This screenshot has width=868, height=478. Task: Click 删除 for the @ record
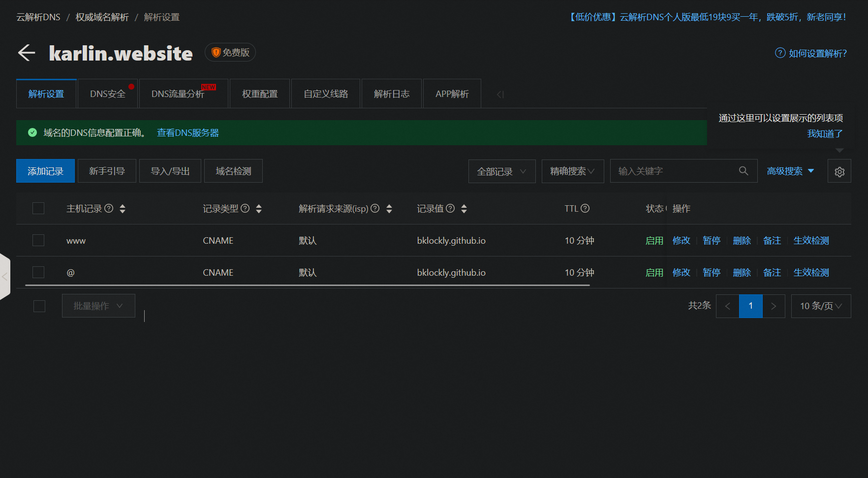pyautogui.click(x=742, y=272)
